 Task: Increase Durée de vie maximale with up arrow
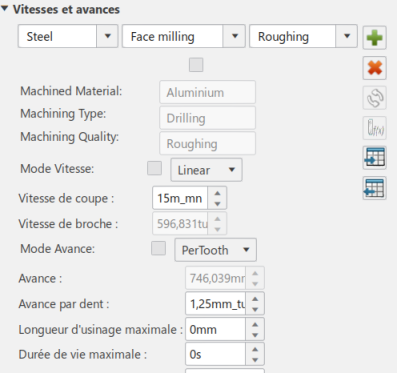(255, 349)
